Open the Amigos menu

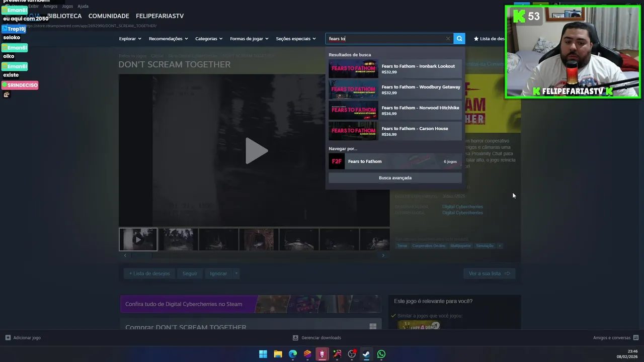(50, 6)
